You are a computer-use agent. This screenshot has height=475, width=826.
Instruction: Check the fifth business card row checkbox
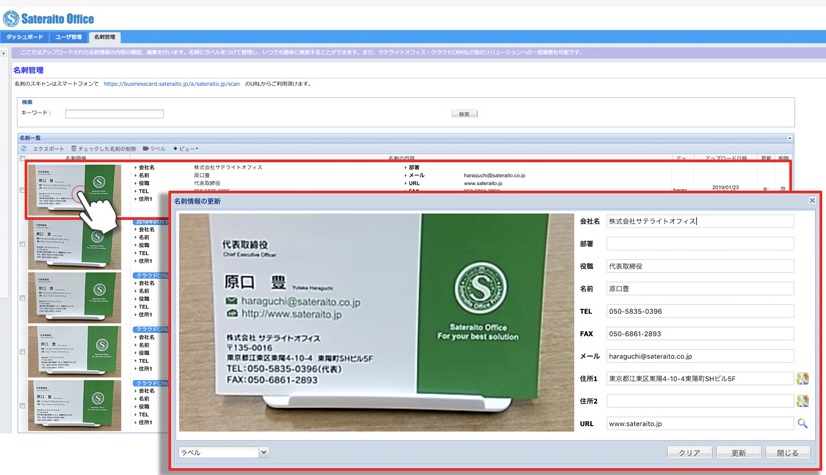22,405
